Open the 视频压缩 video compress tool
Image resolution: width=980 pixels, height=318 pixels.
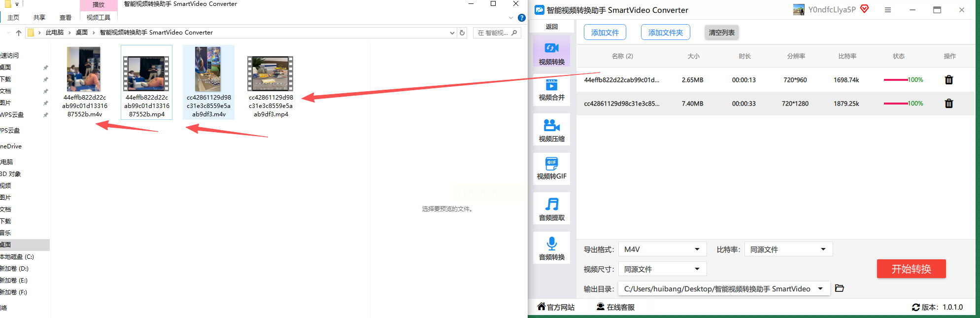tap(551, 130)
